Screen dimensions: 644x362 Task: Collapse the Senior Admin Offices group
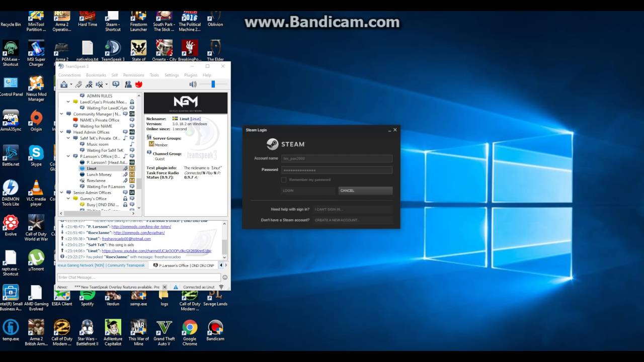(x=62, y=193)
